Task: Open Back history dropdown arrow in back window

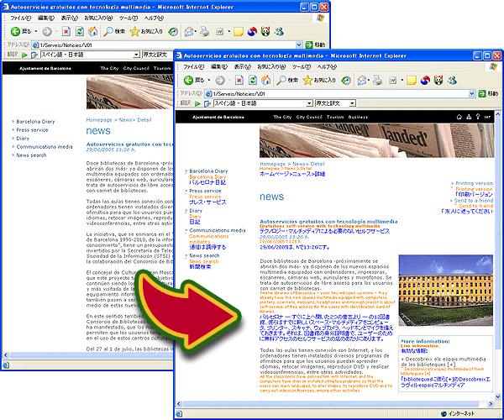Action: tap(36, 31)
